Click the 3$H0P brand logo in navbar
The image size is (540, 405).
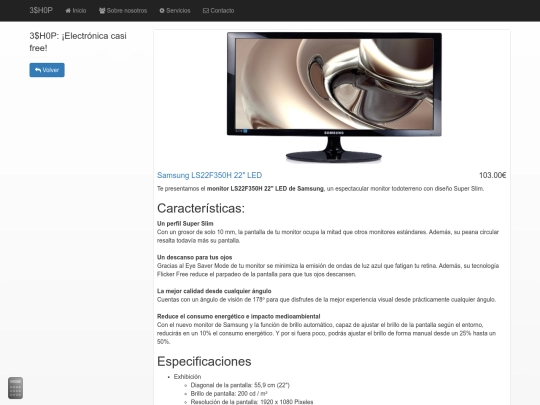coord(41,10)
